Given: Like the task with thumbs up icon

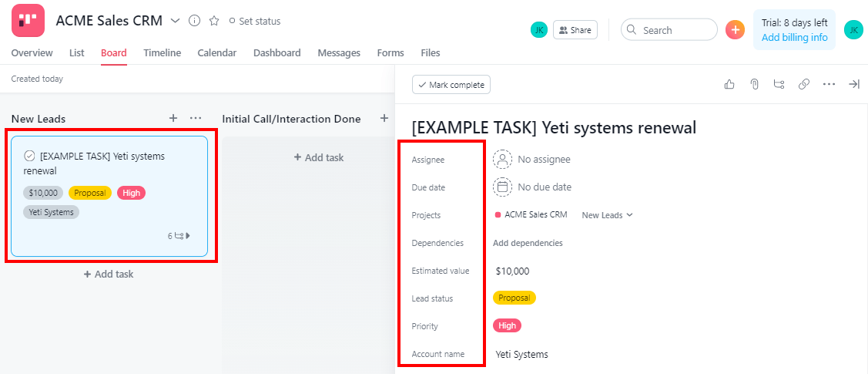Looking at the screenshot, I should pos(729,84).
